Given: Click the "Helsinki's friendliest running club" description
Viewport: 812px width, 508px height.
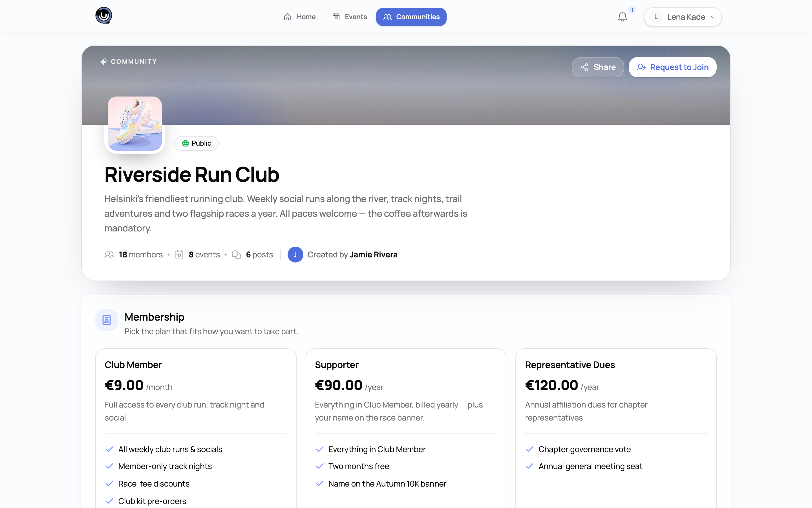Looking at the screenshot, I should [x=286, y=213].
